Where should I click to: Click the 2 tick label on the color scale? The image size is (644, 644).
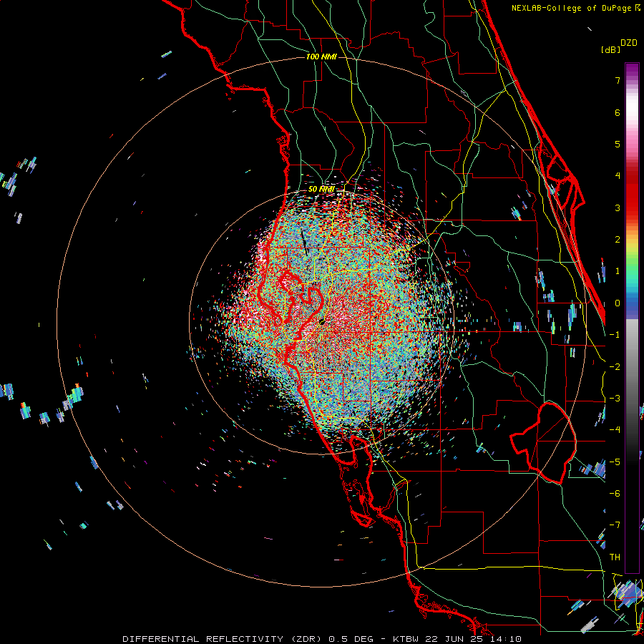618,240
